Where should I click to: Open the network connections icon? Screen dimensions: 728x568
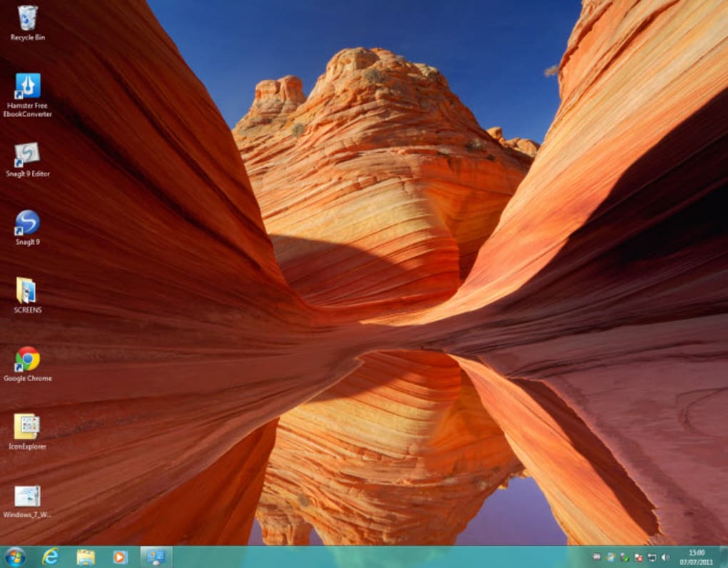[651, 556]
